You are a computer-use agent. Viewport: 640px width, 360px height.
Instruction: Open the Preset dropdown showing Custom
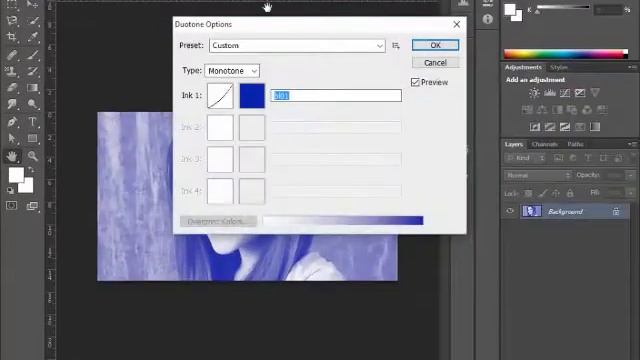(297, 46)
